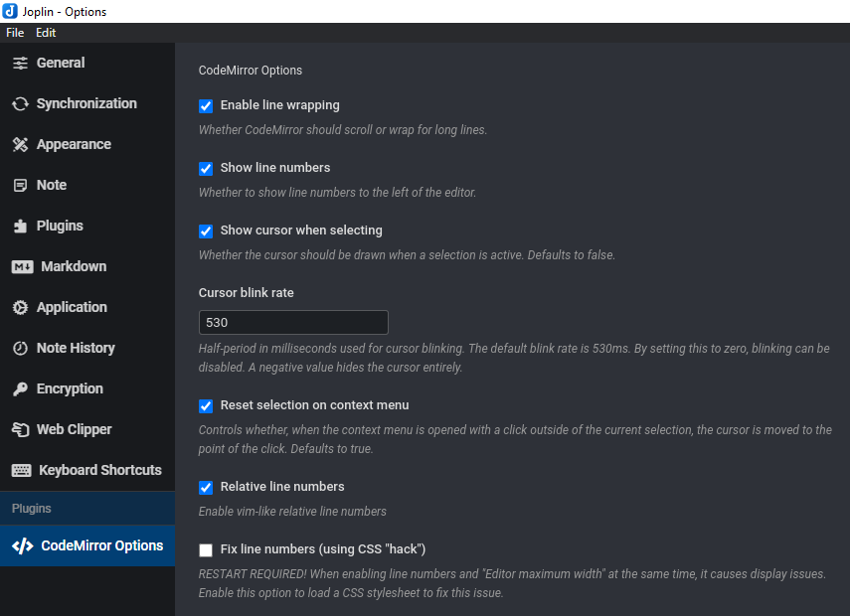This screenshot has width=850, height=616.
Task: View Note History settings
Action: pyautogui.click(x=87, y=348)
